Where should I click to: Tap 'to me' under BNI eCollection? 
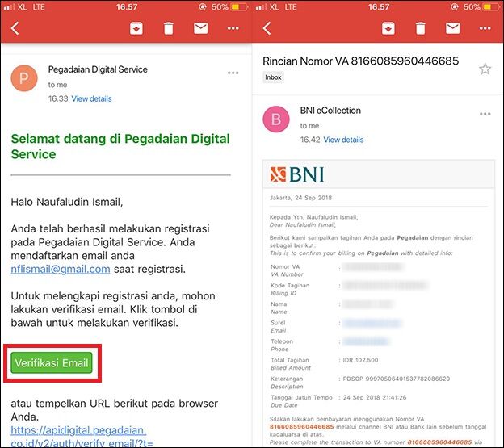click(x=310, y=126)
